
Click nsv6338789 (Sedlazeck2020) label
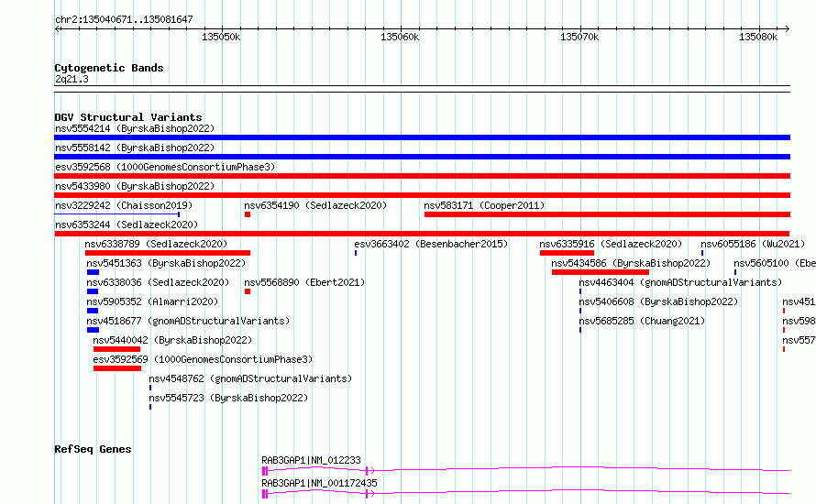tap(156, 244)
